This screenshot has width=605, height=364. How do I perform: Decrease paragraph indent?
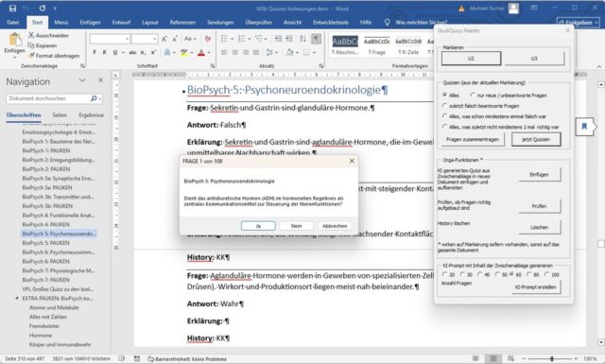(278, 39)
